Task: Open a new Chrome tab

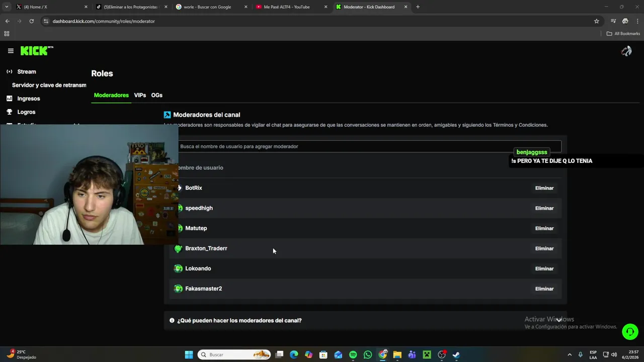Action: (418, 7)
